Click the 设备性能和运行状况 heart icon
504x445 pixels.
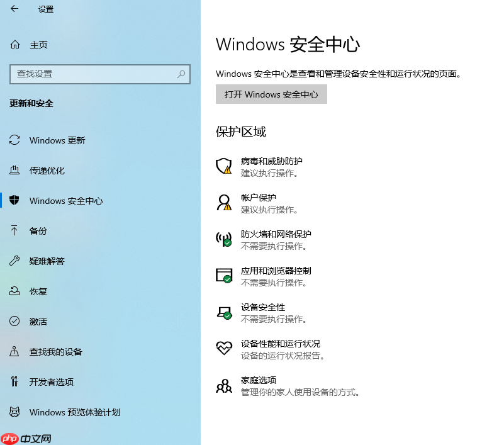click(224, 348)
